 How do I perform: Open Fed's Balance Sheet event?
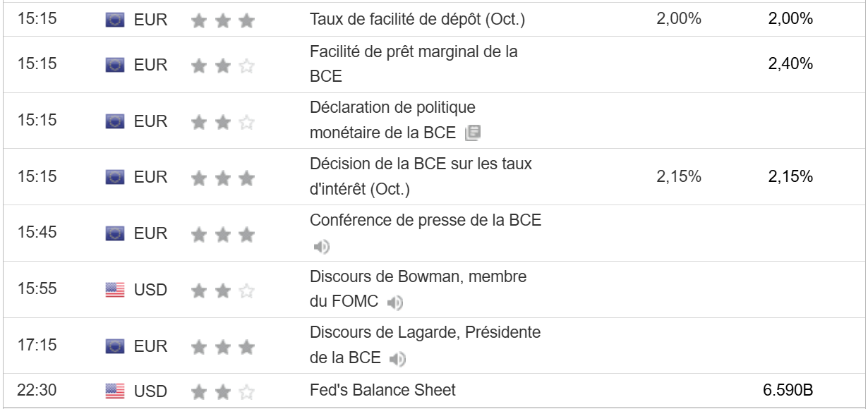(382, 389)
